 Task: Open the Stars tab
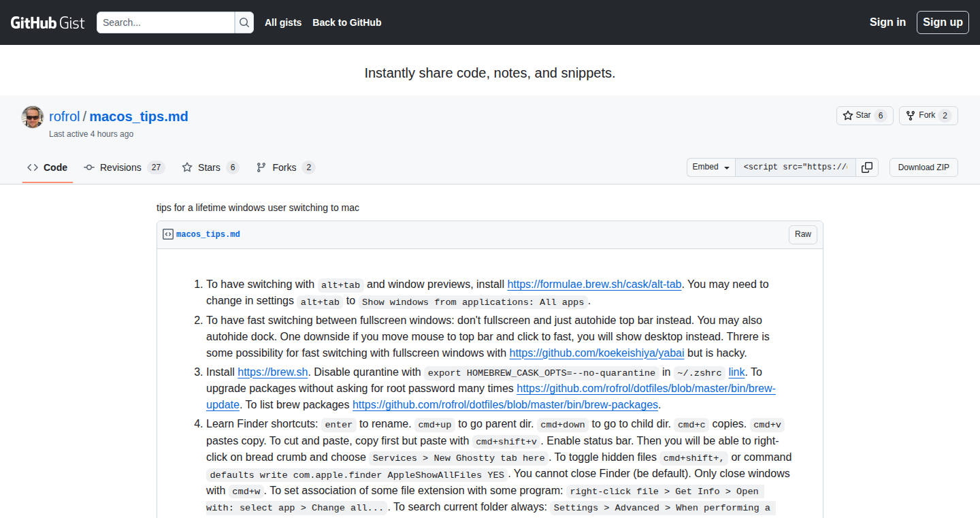pos(210,167)
